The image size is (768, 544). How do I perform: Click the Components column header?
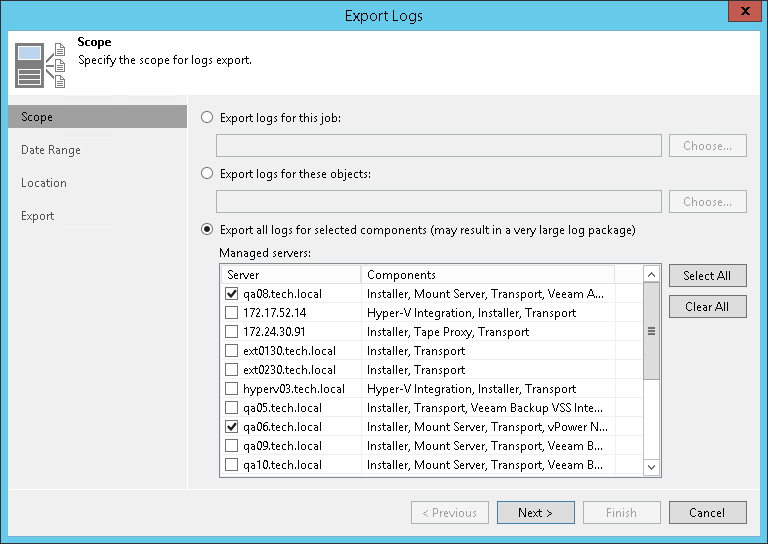[487, 275]
